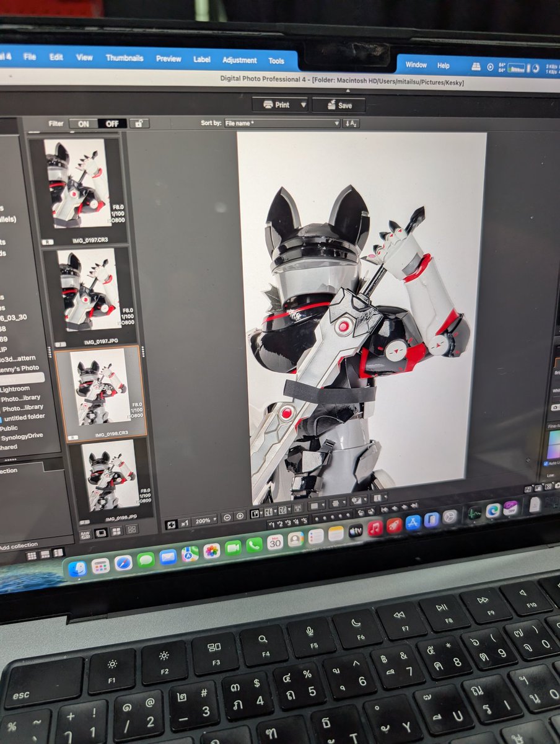Open Messages from the Dock
560x744 pixels.
[x=146, y=560]
